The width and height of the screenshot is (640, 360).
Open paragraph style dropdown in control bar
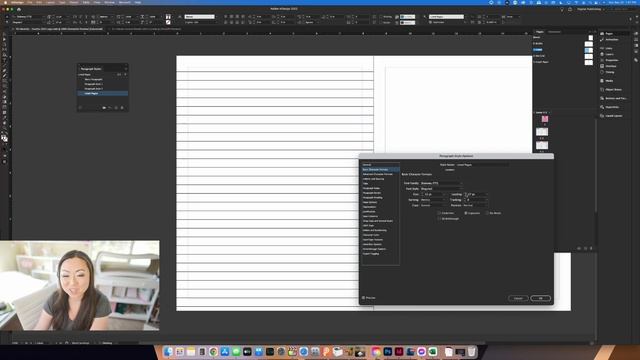pos(446,17)
